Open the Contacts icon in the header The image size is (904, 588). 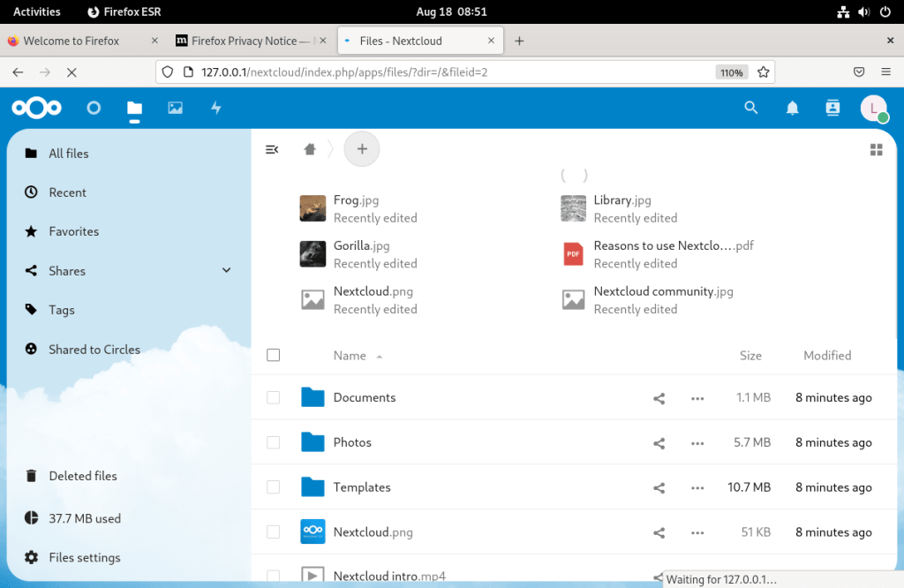pyautogui.click(x=832, y=108)
